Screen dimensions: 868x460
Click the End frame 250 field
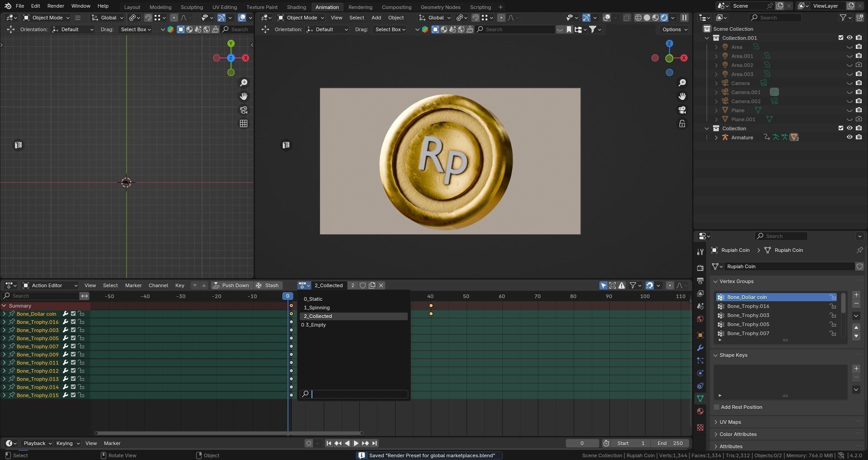(671, 443)
